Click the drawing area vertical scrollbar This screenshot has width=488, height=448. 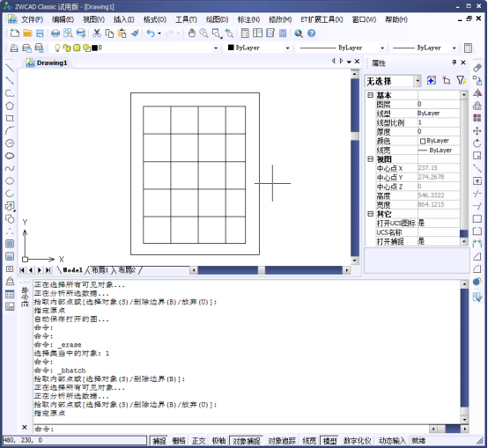coord(355,166)
